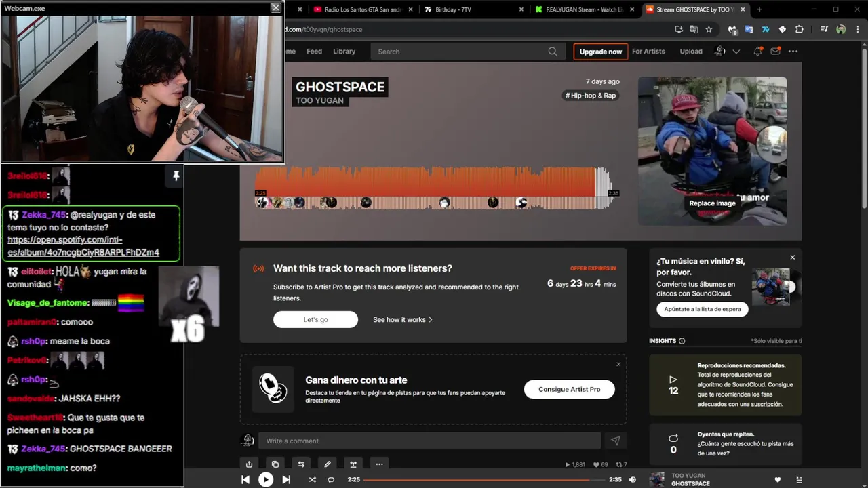Screen dimensions: 868x488
Task: Open the Next up queue icon
Action: coord(798,480)
